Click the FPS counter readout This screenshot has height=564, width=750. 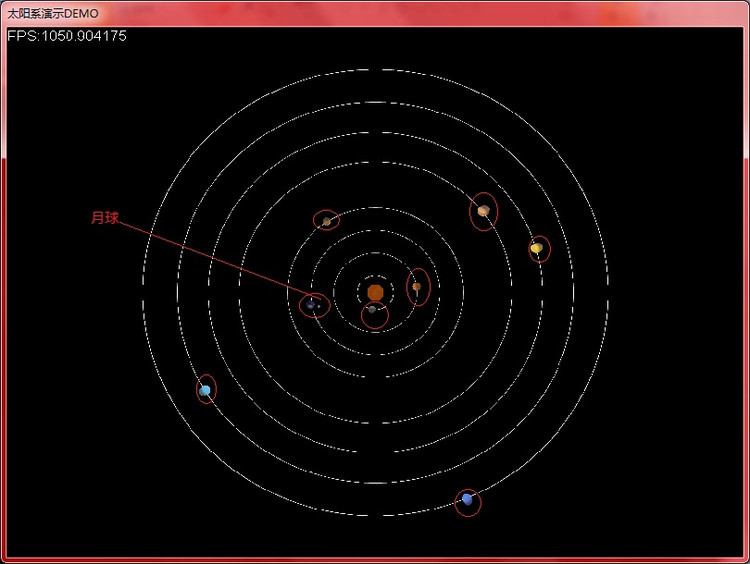click(x=67, y=36)
